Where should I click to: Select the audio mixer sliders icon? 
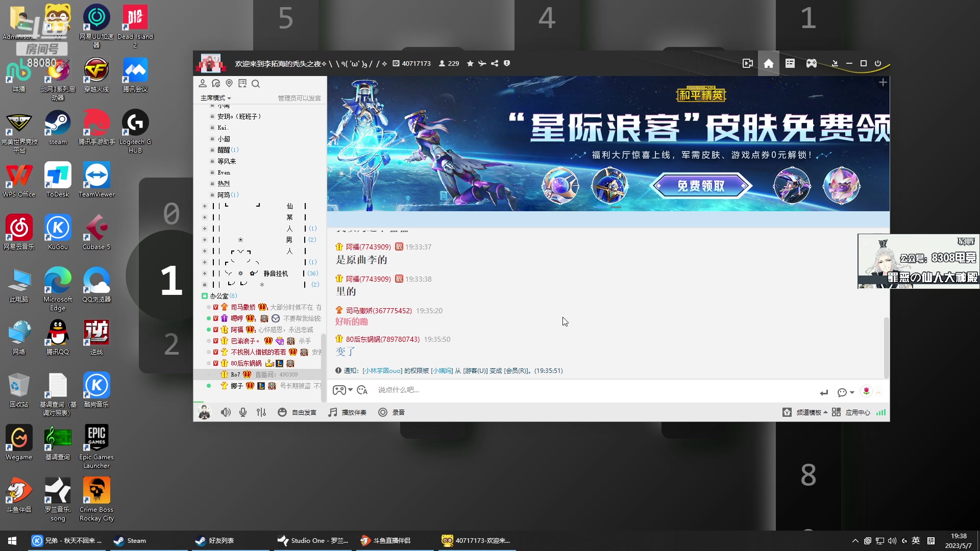pyautogui.click(x=261, y=412)
